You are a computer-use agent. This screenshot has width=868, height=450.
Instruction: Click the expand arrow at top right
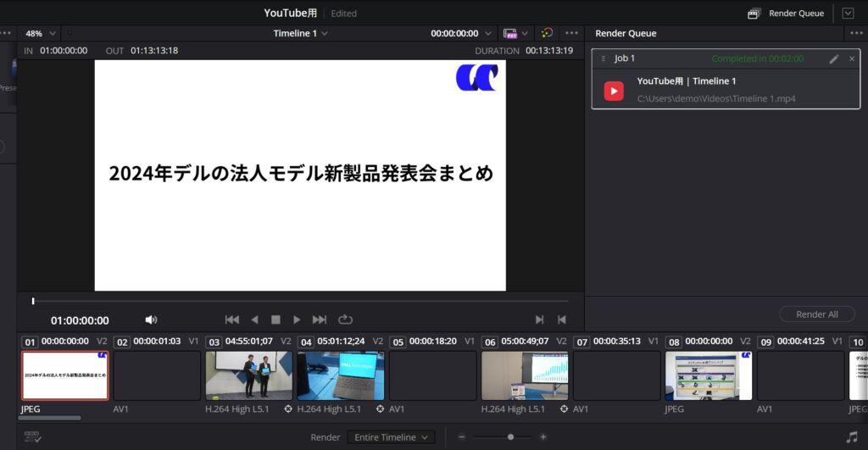pyautogui.click(x=848, y=13)
